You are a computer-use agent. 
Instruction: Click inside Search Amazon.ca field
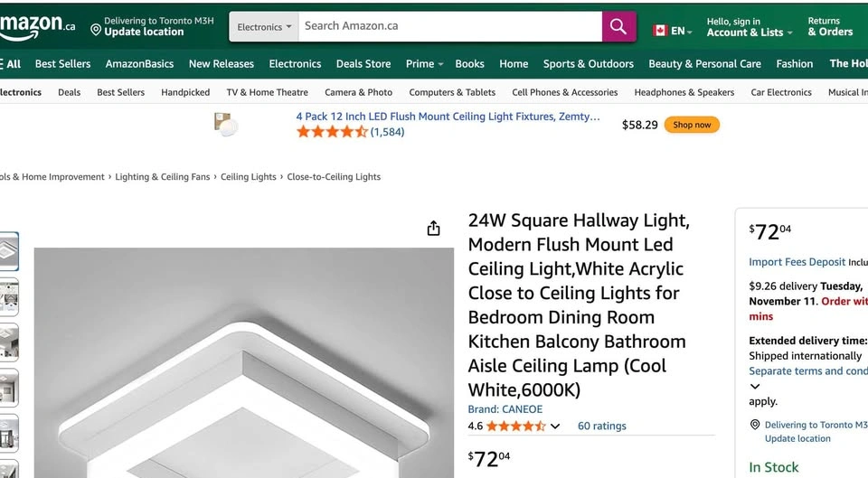point(448,26)
